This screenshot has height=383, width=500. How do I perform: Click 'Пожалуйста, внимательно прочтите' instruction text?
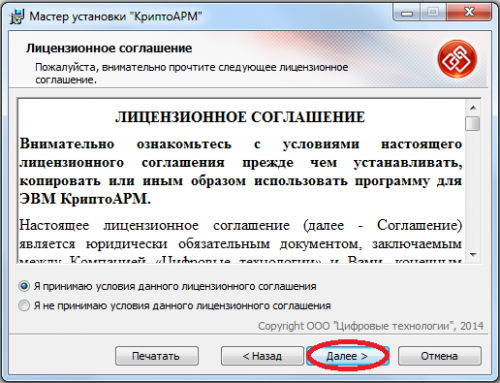tap(192, 73)
